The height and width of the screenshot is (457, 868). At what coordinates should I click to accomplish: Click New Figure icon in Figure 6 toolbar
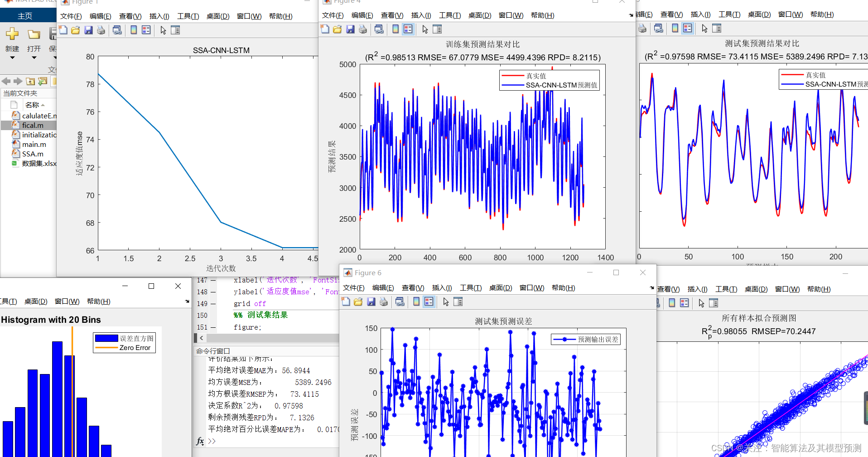pos(346,301)
